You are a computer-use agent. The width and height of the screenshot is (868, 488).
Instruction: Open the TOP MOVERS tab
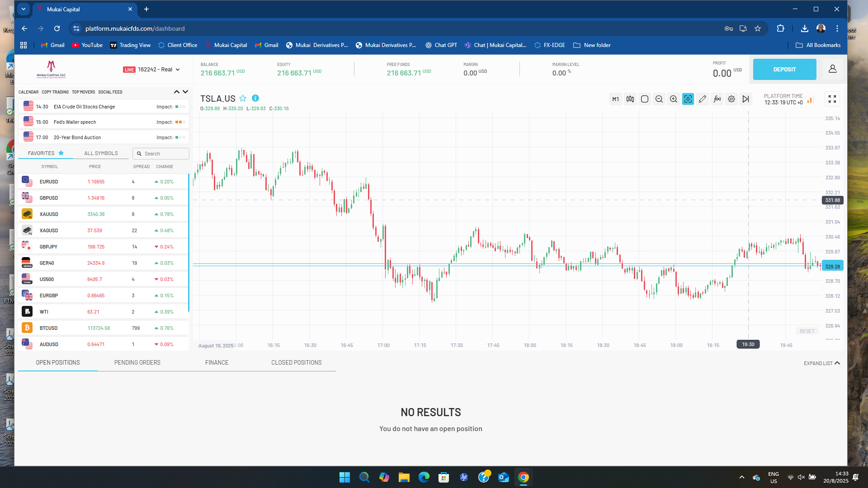click(x=84, y=92)
